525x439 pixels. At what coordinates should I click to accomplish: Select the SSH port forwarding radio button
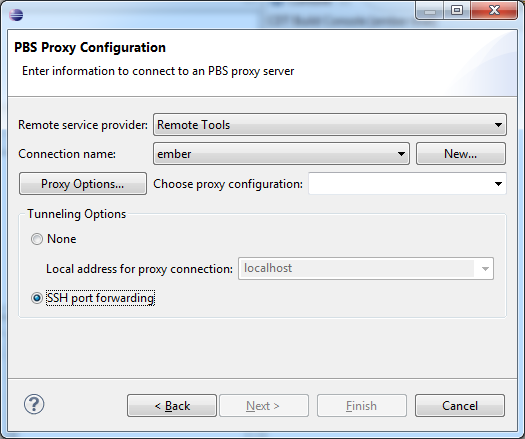[37, 298]
